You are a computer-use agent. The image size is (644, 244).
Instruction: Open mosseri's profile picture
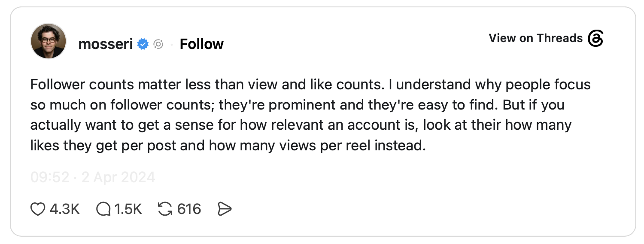point(49,41)
